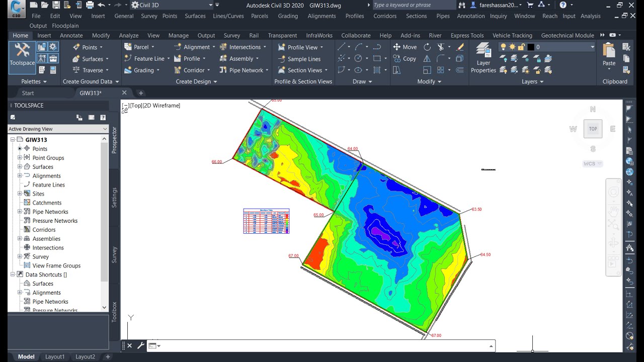
Task: Switch to Layout1 tab
Action: pyautogui.click(x=55, y=357)
